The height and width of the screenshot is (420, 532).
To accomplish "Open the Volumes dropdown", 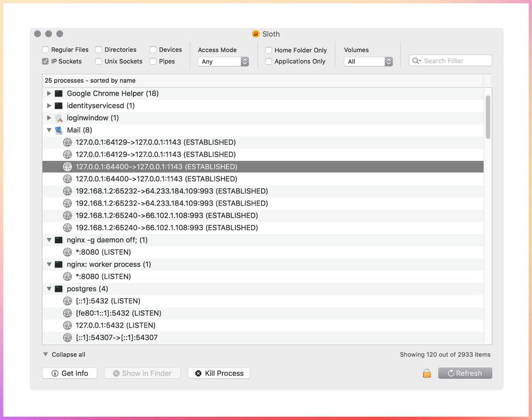I will pos(368,62).
